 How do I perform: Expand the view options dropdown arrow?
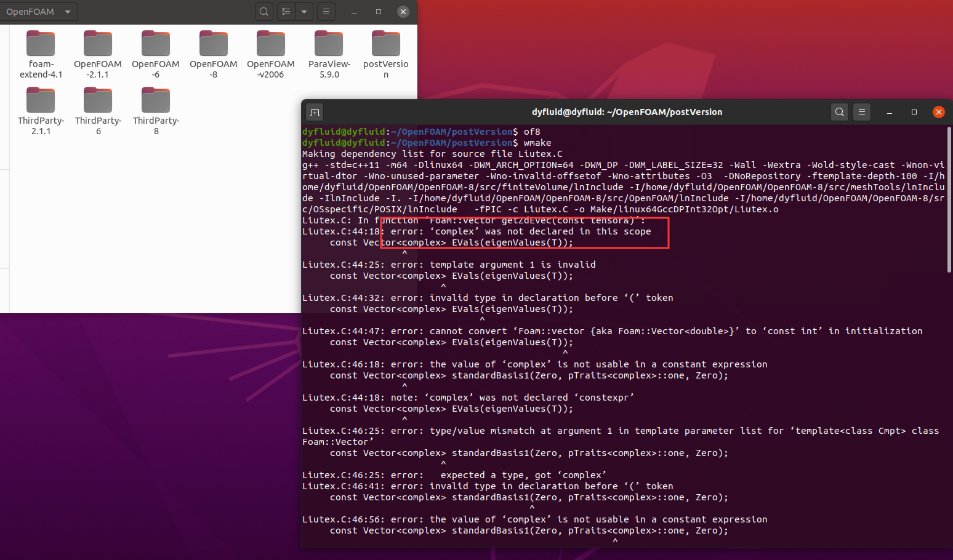pyautogui.click(x=304, y=12)
